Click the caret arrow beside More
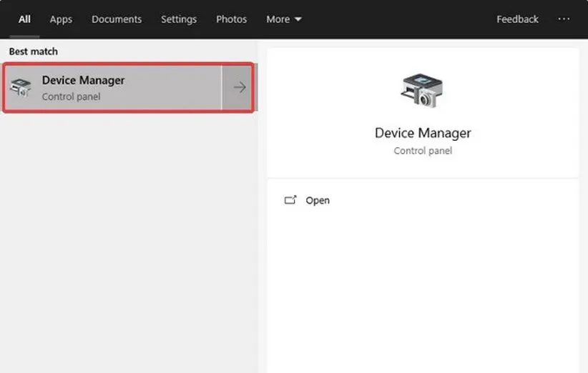 298,19
